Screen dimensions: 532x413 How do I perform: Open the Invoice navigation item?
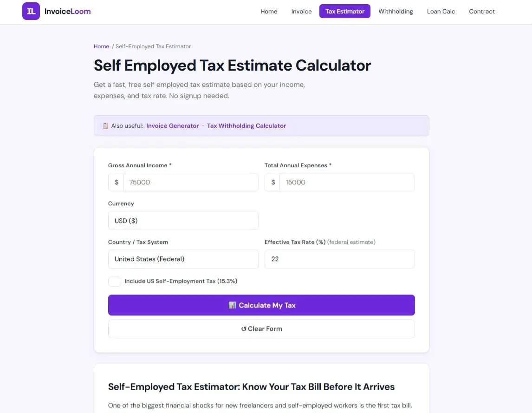(301, 11)
